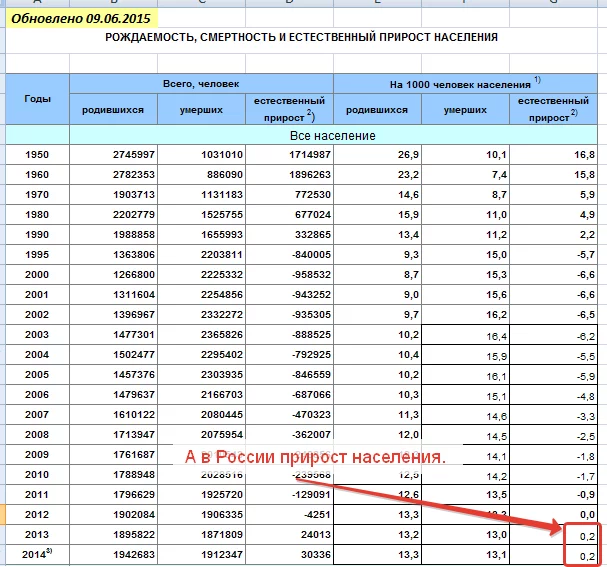Image resolution: width=607 pixels, height=567 pixels.
Task: Select the red annotation "А в России прирост населения."
Action: point(315,456)
